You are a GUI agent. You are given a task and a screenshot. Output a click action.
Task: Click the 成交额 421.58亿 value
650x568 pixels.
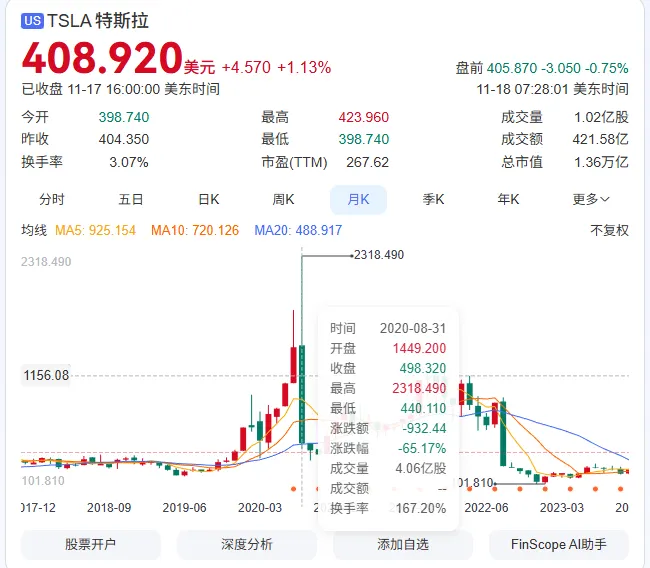coord(600,139)
